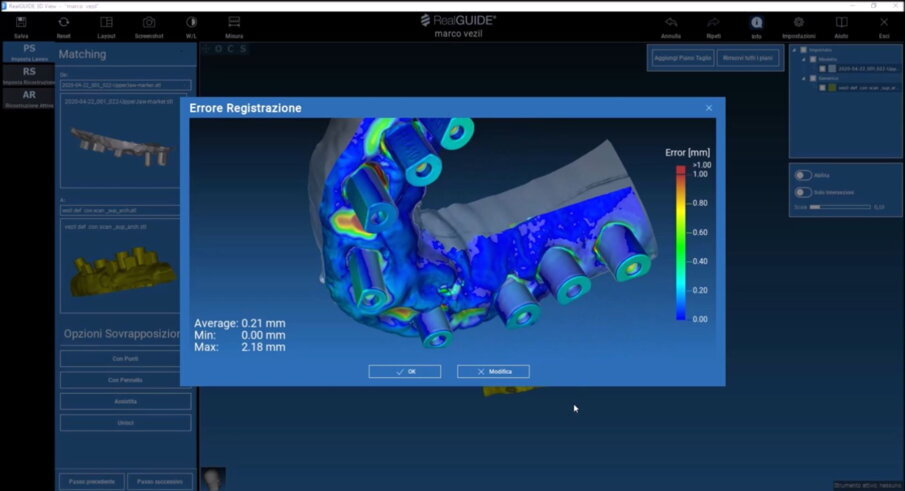This screenshot has width=905, height=491.
Task: Click the grey color swatch of UpperJaw model
Action: pos(832,69)
